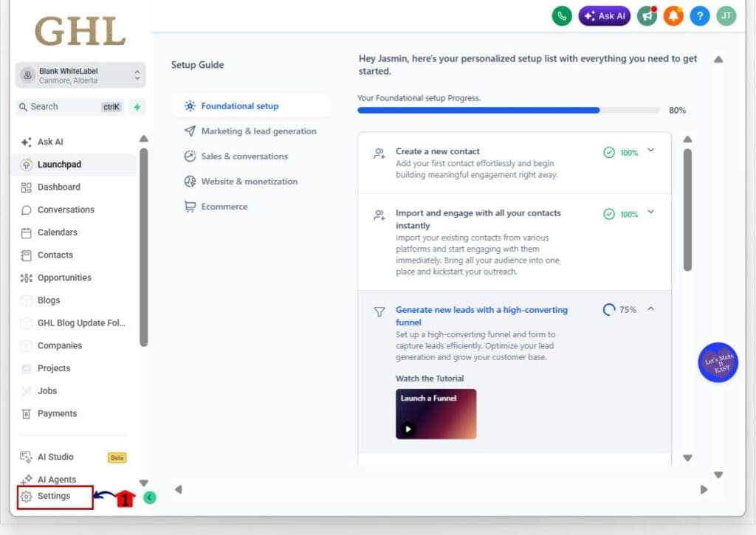Click the Beta badge next to AI Studio
The image size is (756, 535).
[117, 458]
